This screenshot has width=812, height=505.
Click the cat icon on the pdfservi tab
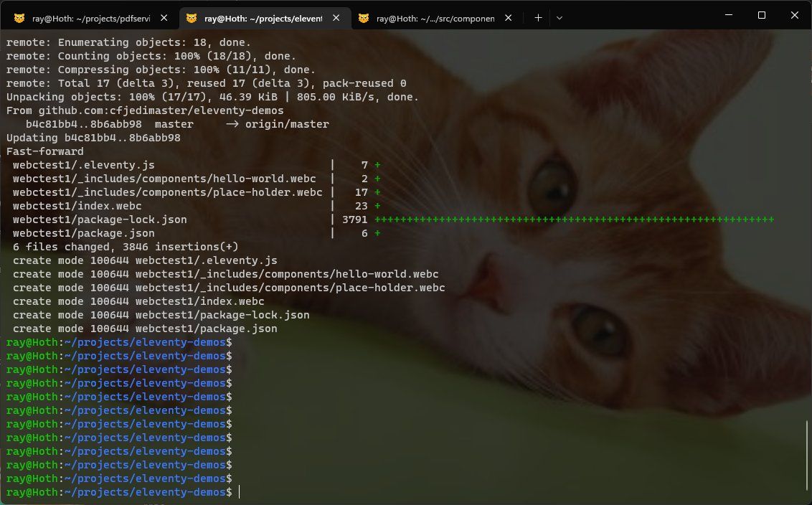[19, 18]
